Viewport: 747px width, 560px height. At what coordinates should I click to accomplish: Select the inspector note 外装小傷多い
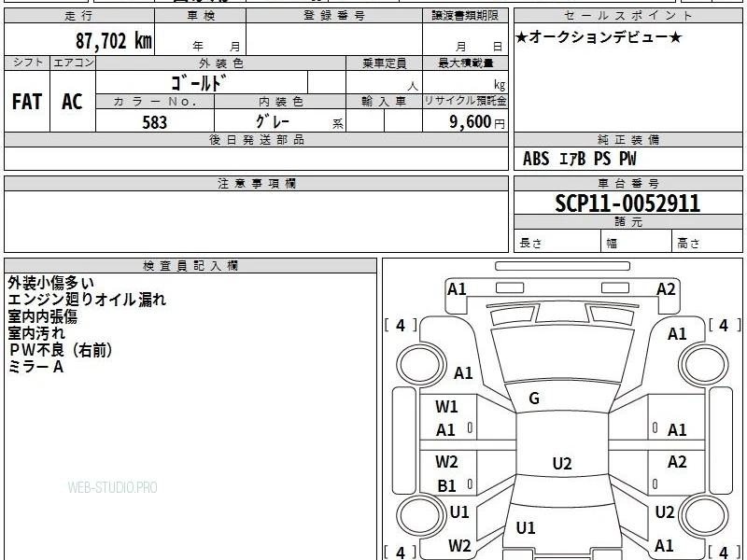[50, 283]
